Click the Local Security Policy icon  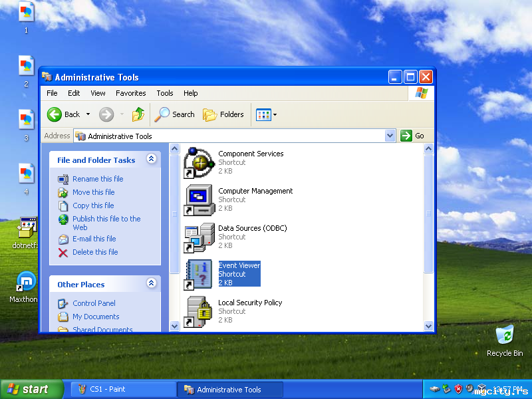tap(198, 311)
